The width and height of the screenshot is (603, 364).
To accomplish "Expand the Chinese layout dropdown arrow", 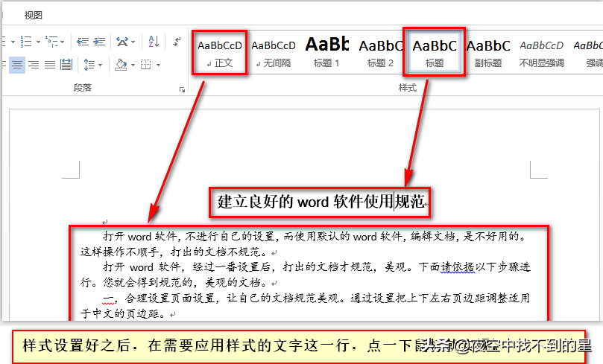I will (133, 42).
